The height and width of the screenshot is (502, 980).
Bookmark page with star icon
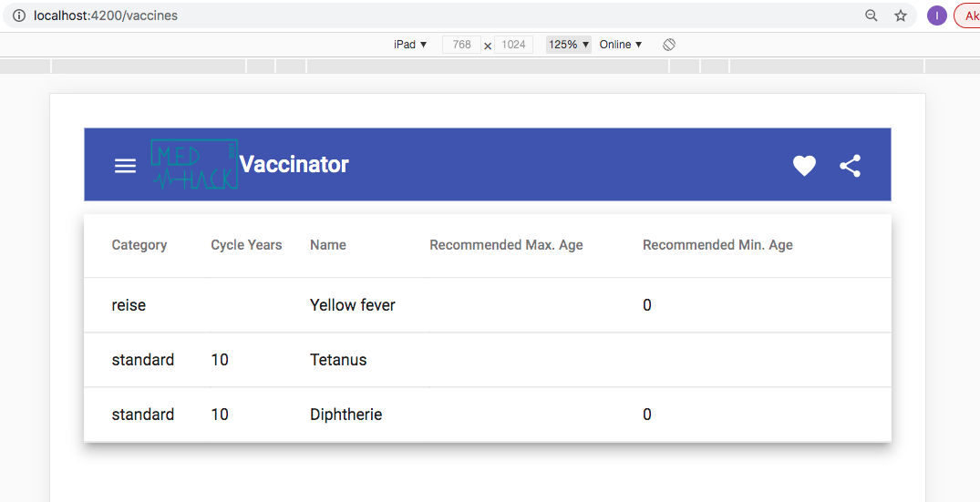click(x=901, y=15)
